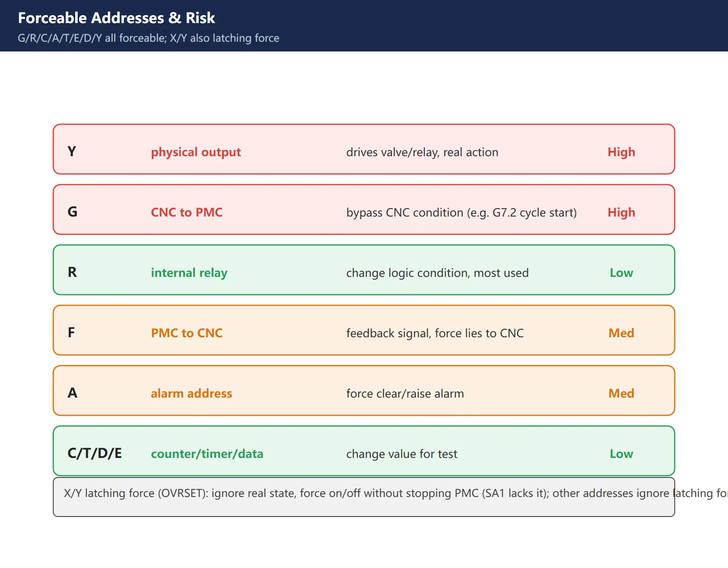Click the 'alarm address' label
This screenshot has height=568, width=728.
click(191, 394)
